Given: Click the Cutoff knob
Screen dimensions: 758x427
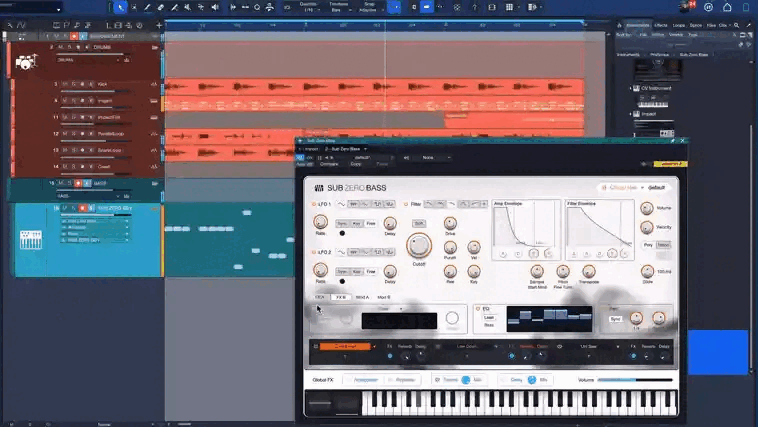Looking at the screenshot, I should 419,246.
